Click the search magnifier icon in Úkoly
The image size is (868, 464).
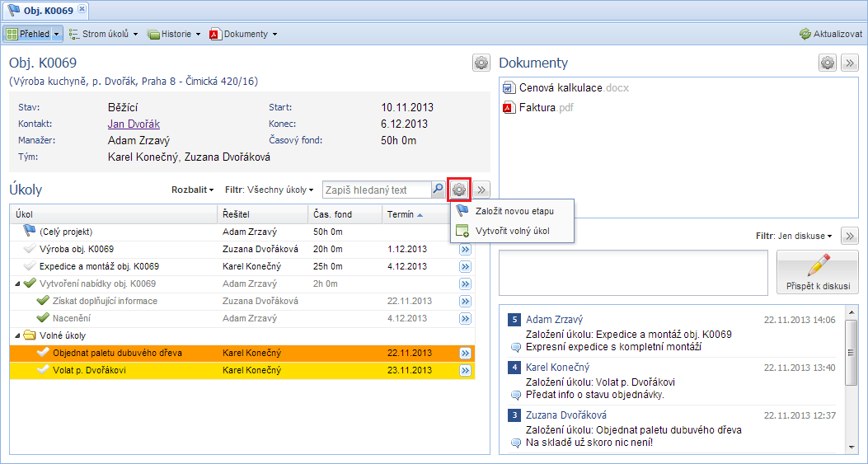coord(438,190)
